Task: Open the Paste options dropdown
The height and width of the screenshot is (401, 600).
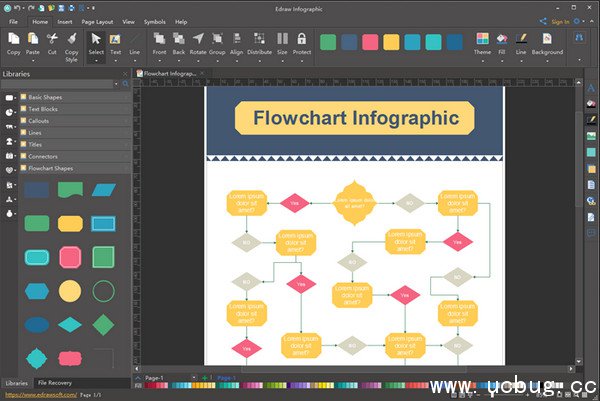Action: 34,60
